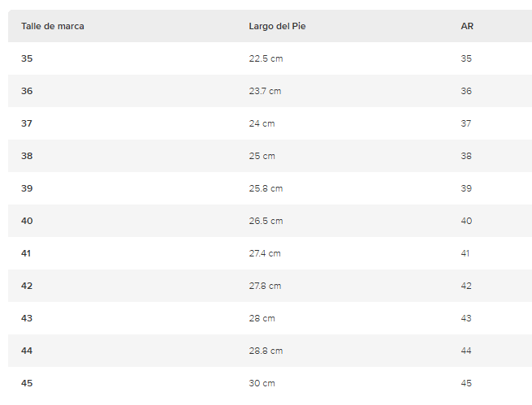The width and height of the screenshot is (532, 405).
Task: Select the 28 cm foot length cell
Action: tap(262, 318)
